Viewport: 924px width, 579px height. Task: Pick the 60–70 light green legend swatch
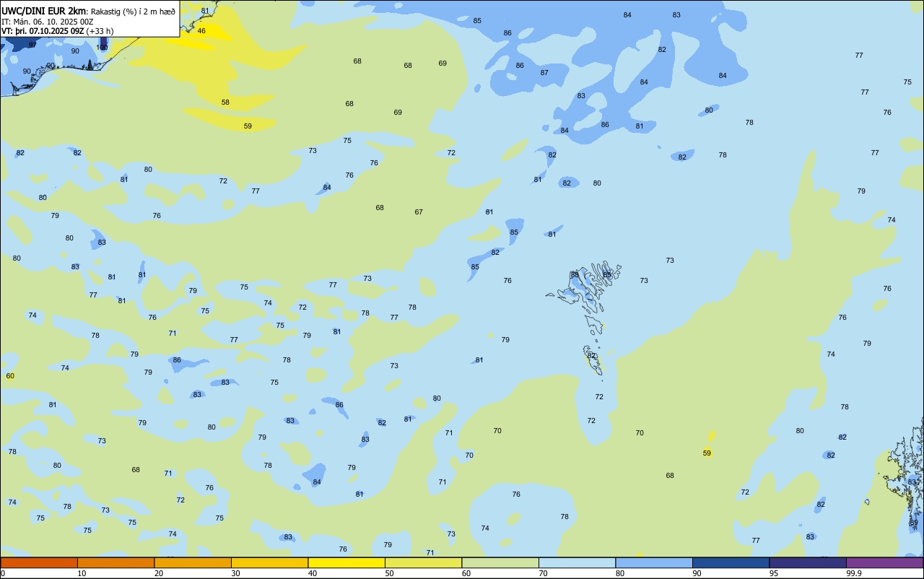[x=500, y=562]
